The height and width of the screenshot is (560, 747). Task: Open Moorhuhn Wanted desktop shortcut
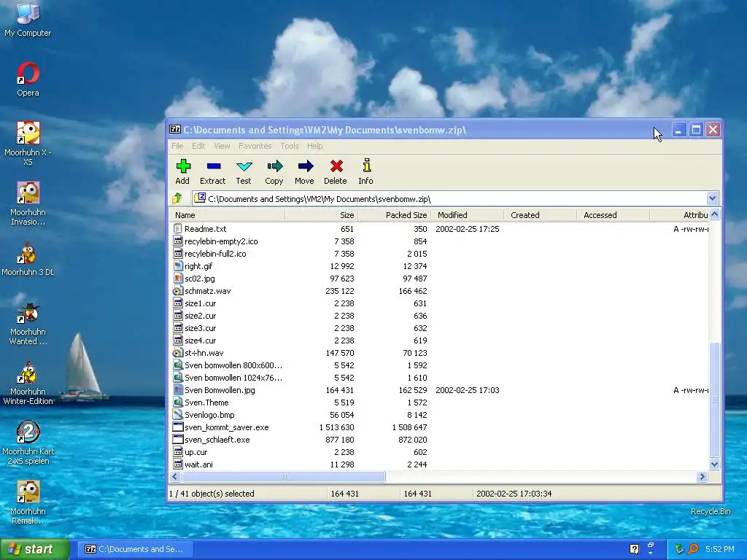28,323
